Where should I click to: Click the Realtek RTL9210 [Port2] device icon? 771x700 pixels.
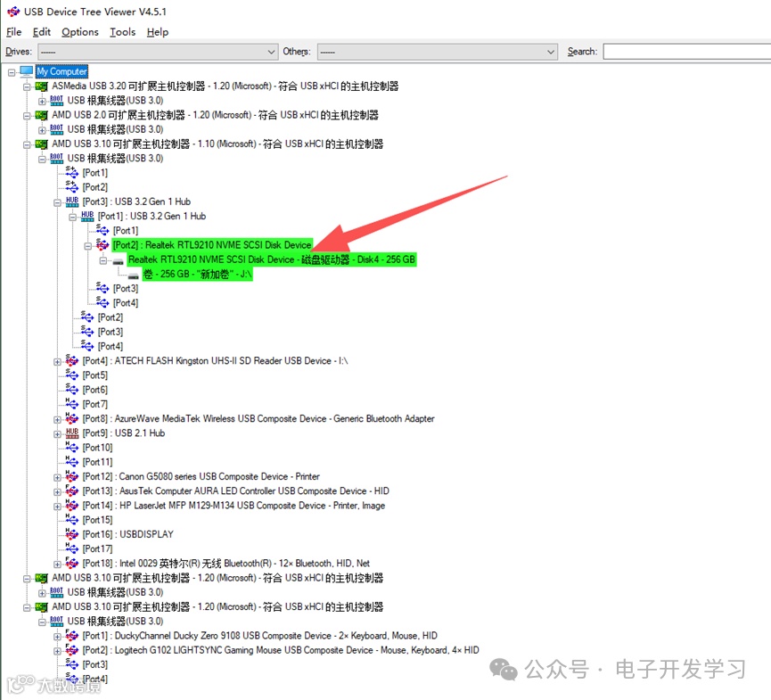click(103, 244)
